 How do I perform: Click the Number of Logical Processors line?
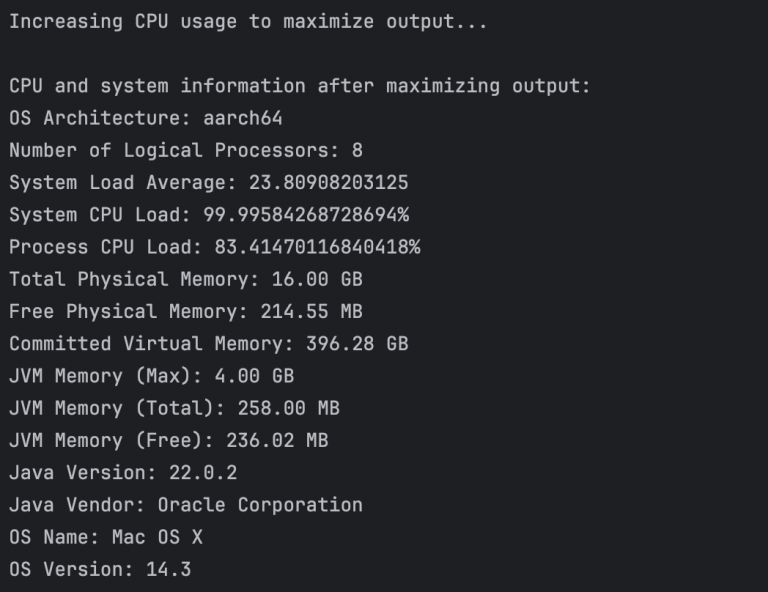tap(186, 151)
